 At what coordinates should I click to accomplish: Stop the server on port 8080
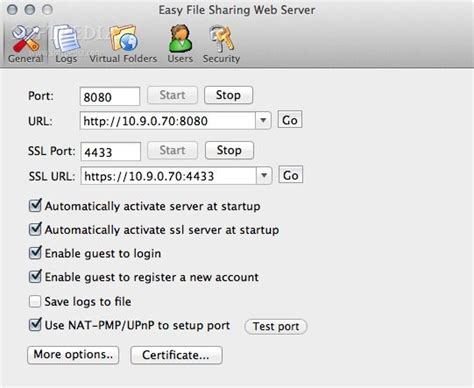[x=228, y=95]
